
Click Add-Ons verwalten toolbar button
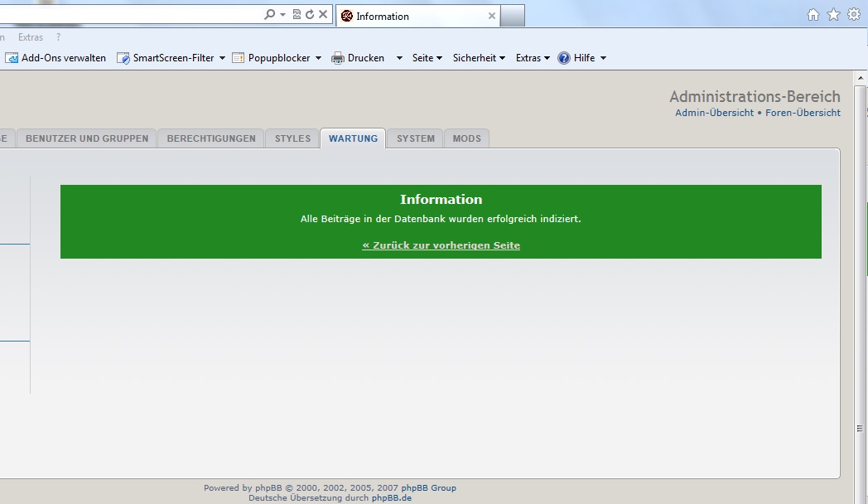(x=56, y=58)
